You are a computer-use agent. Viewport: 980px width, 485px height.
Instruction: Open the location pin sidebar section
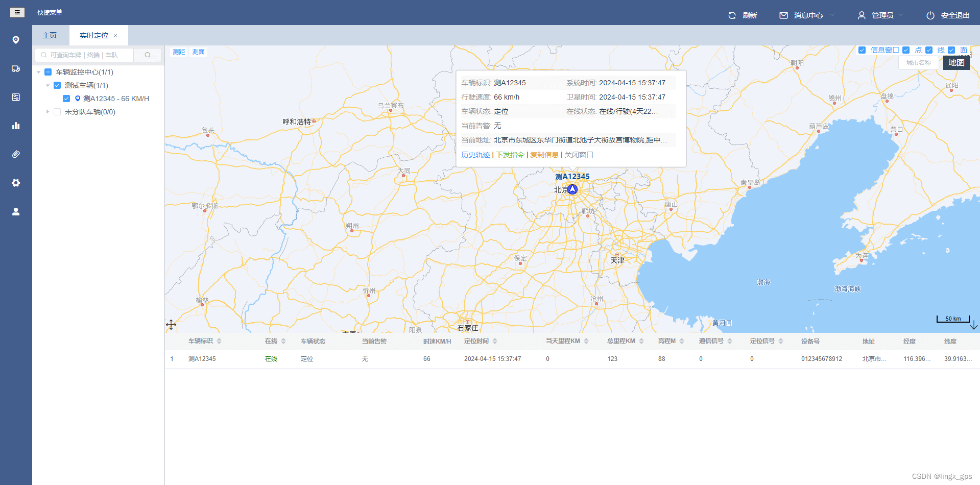[16, 40]
